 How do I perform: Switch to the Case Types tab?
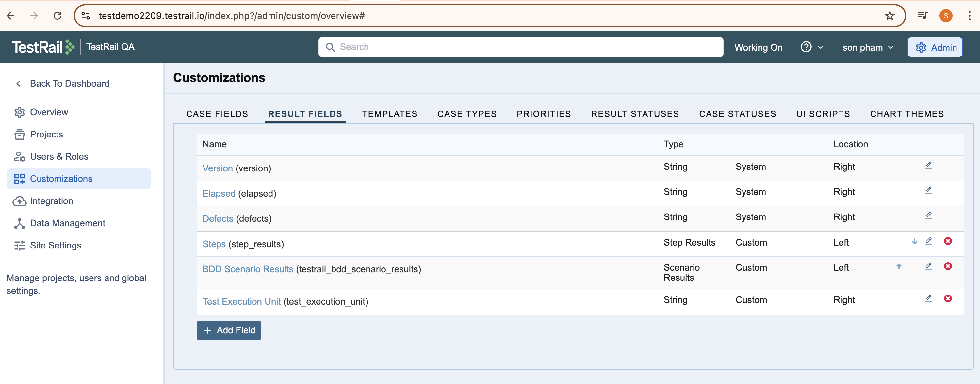click(467, 114)
